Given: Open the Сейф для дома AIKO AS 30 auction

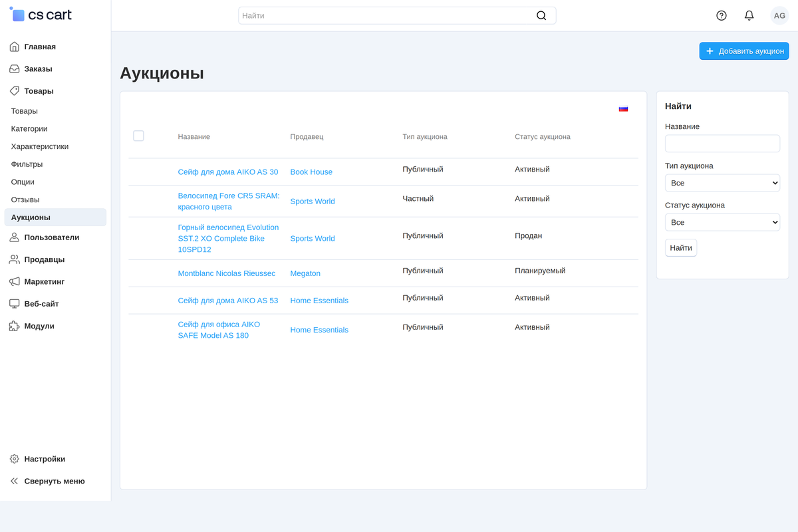Looking at the screenshot, I should [228, 172].
